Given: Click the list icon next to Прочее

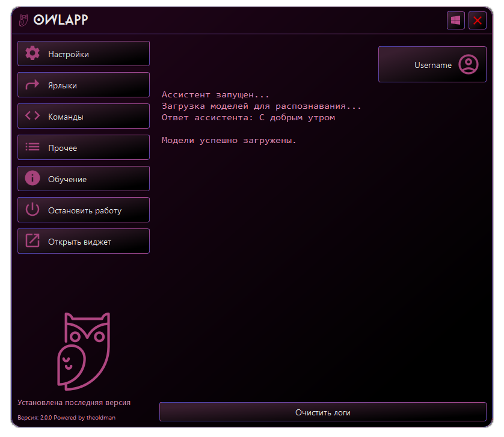Looking at the screenshot, I should tap(32, 147).
